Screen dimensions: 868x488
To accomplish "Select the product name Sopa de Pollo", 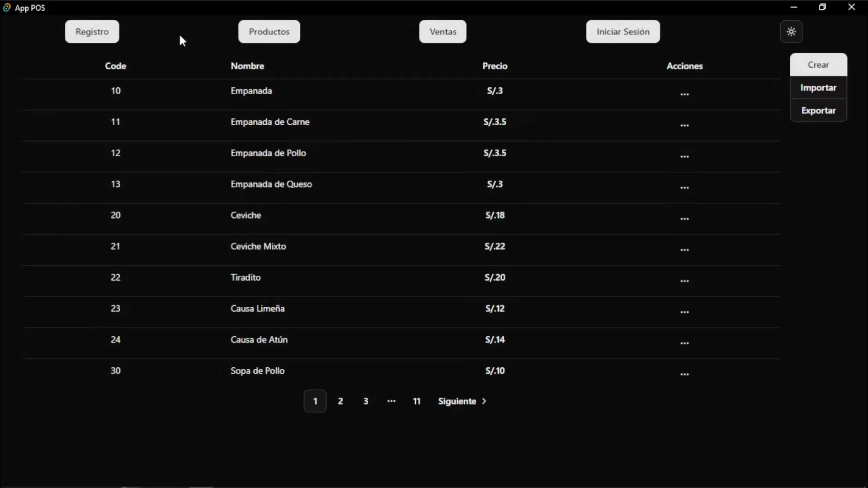I will 258,371.
